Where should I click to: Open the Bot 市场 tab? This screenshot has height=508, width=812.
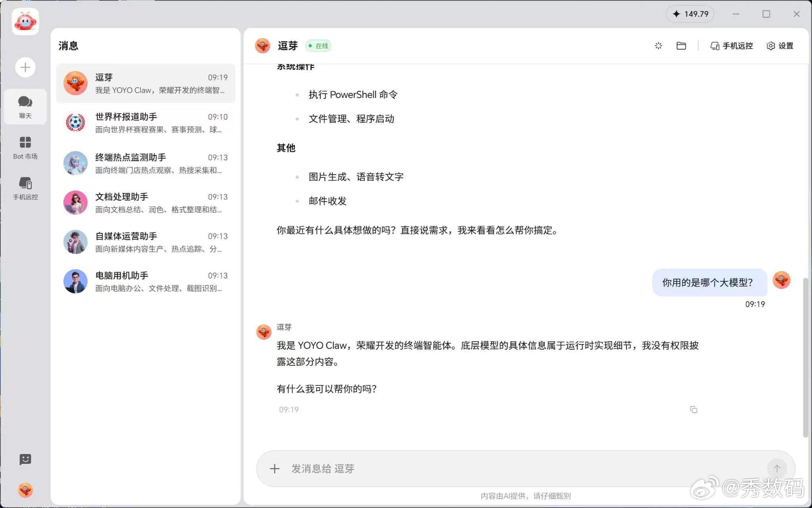tap(25, 148)
